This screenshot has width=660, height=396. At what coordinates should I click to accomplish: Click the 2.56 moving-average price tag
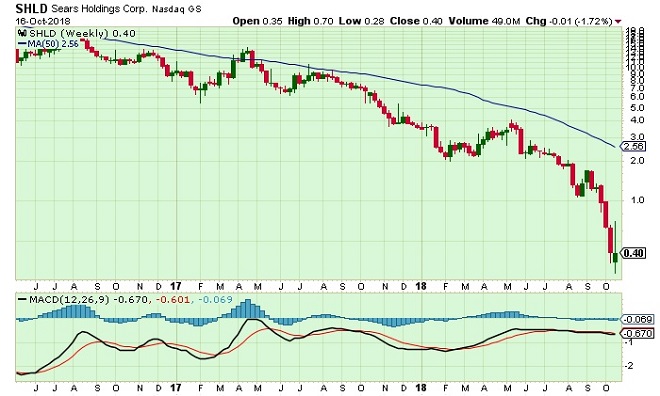[633, 146]
